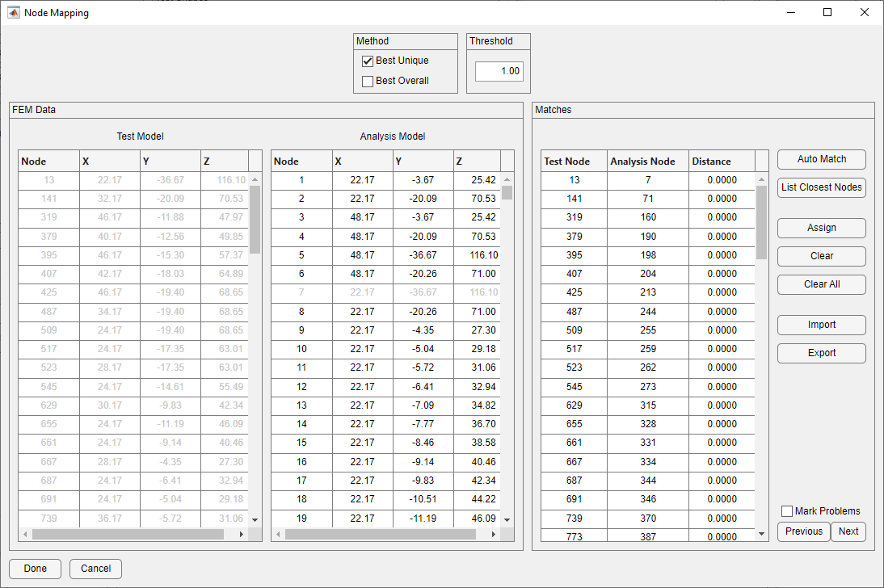Click the Assign button
The width and height of the screenshot is (884, 588).
click(x=822, y=228)
